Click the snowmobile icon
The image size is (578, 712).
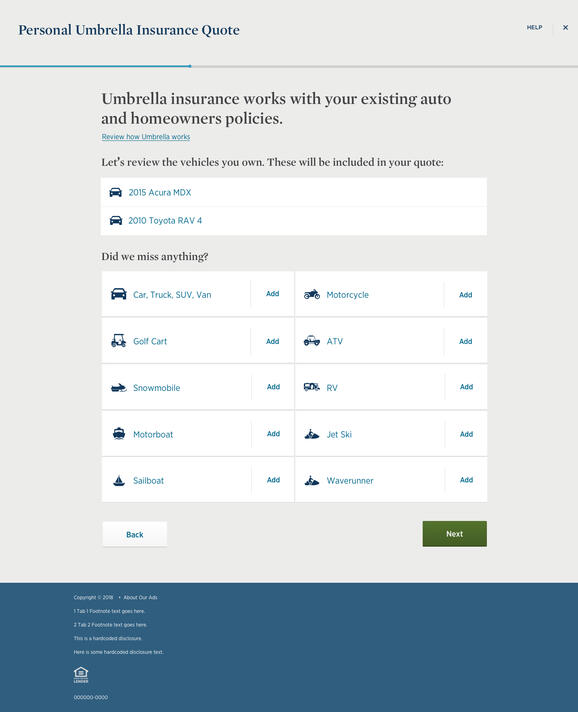click(x=119, y=388)
